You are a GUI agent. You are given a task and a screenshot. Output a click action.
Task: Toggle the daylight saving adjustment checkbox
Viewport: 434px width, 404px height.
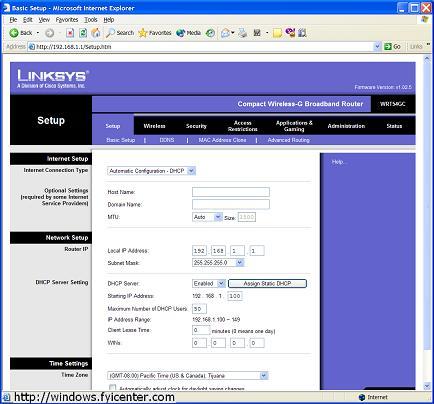[113, 388]
